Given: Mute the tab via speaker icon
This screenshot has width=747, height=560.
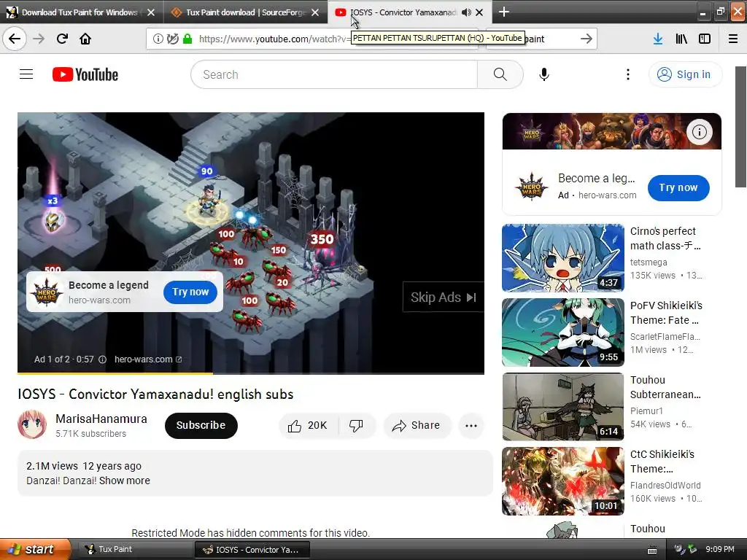Looking at the screenshot, I should coord(466,12).
